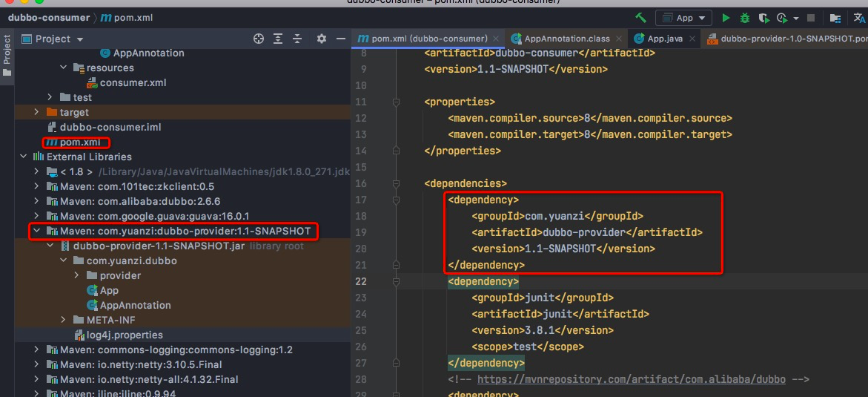Expand the META-INF folder
This screenshot has width=868, height=397.
click(x=63, y=320)
